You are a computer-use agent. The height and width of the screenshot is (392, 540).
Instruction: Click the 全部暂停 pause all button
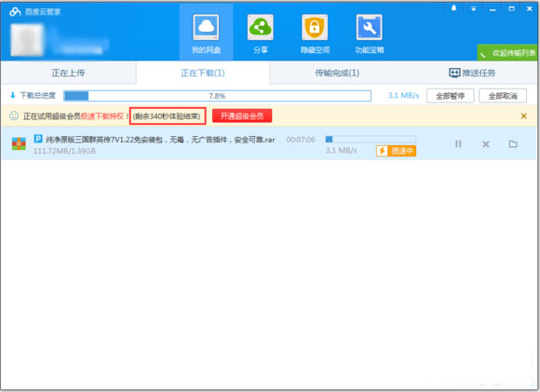pyautogui.click(x=450, y=96)
